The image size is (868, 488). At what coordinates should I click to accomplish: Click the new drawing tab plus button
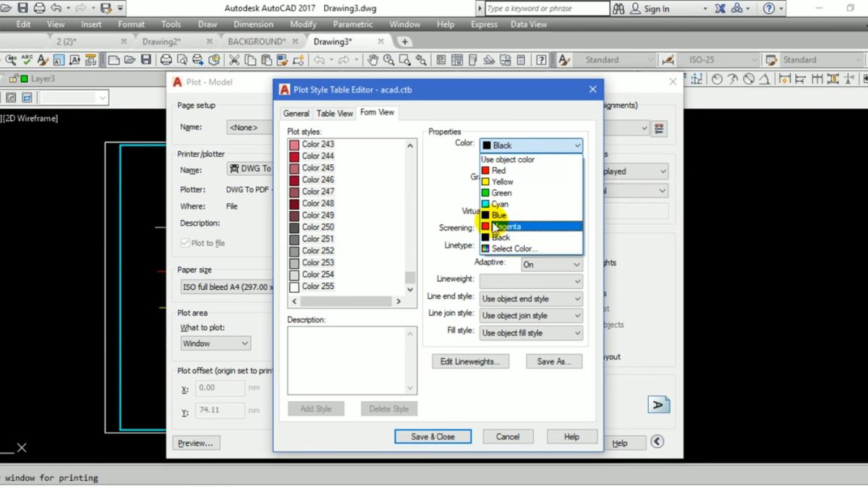(405, 42)
